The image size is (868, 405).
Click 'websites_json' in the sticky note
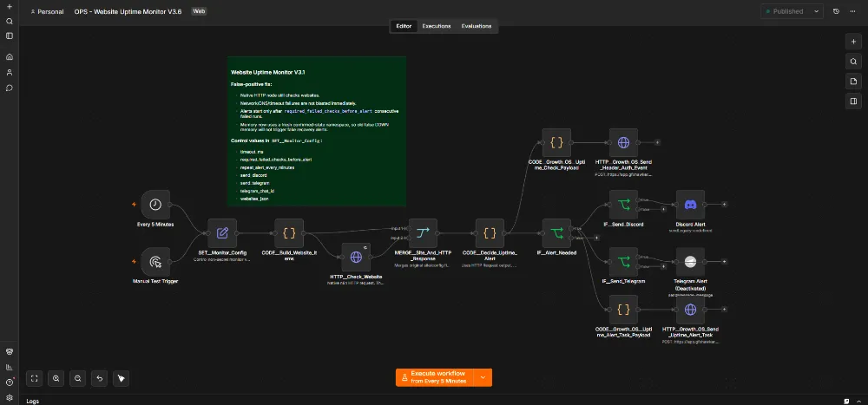tap(254, 198)
